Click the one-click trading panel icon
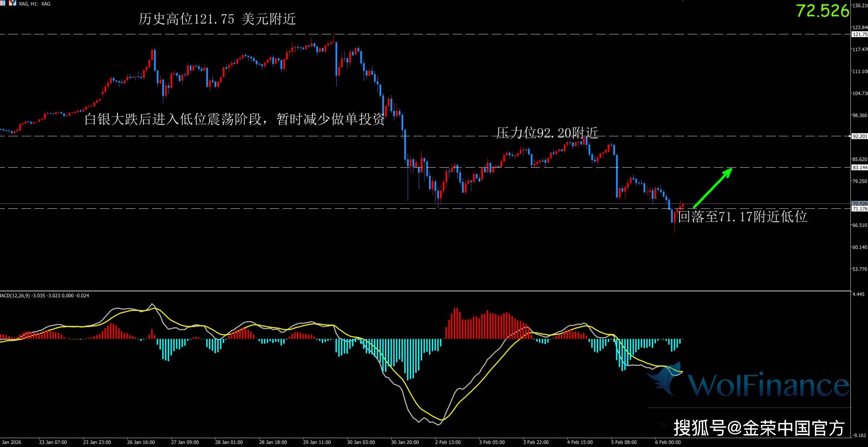This screenshot has height=447, width=868. pos(13,3)
